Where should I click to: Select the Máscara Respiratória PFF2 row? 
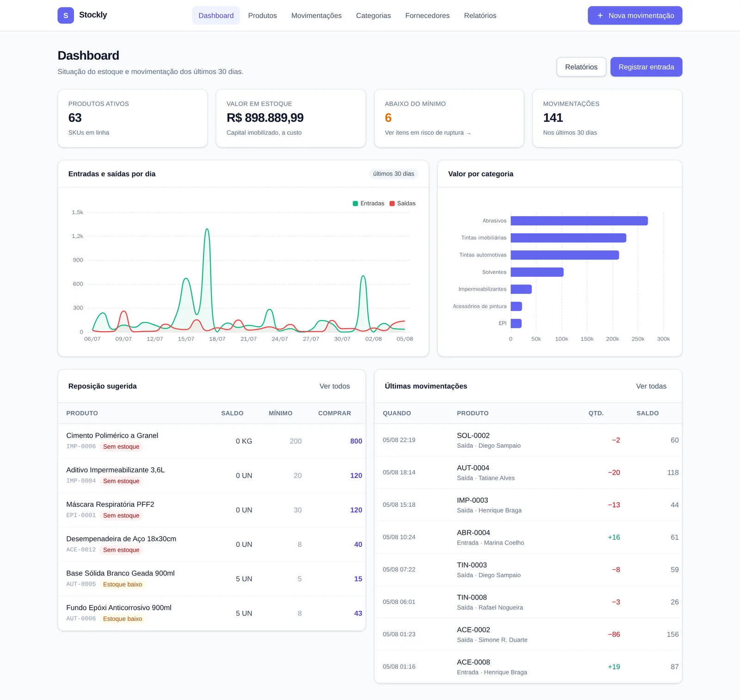tap(212, 510)
